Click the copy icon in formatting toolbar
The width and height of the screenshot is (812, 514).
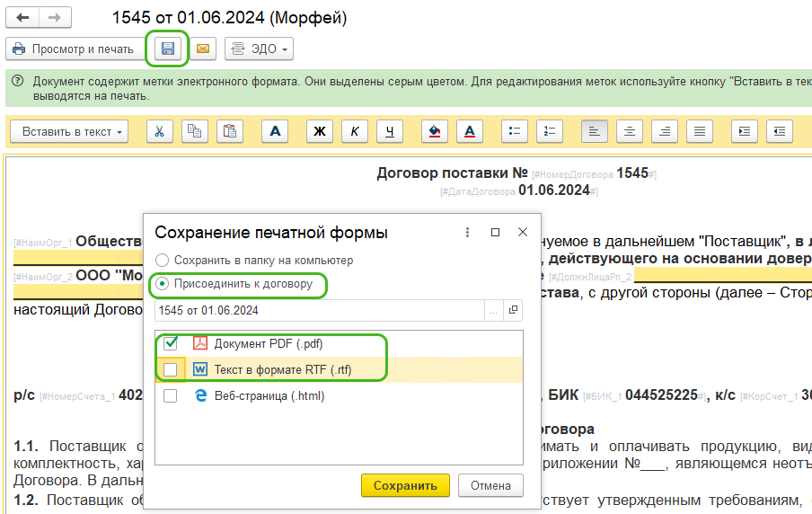click(x=193, y=131)
